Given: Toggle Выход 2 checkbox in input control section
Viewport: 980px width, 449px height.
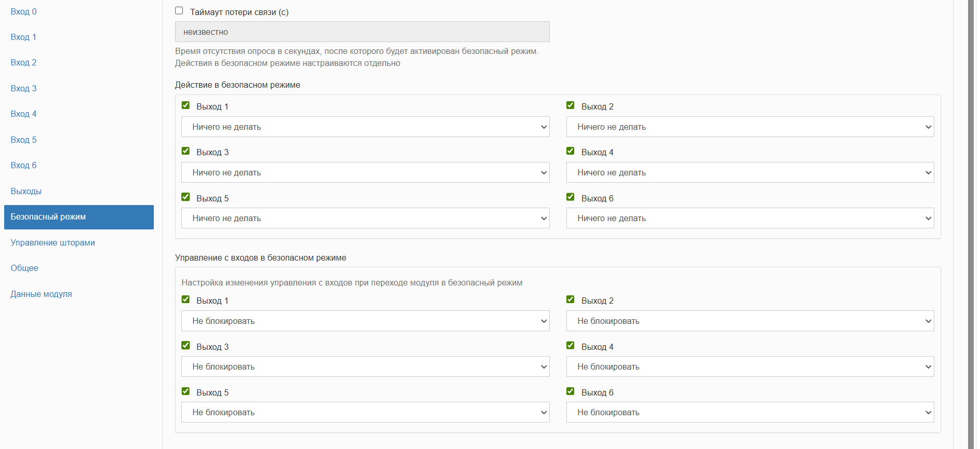Looking at the screenshot, I should 571,300.
